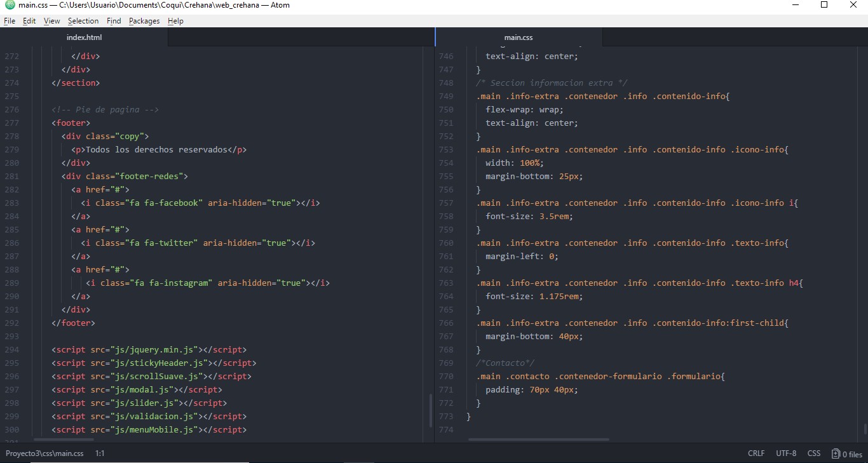Click line number 292 in index.html
Viewport: 868px width, 463px height.
[11, 323]
